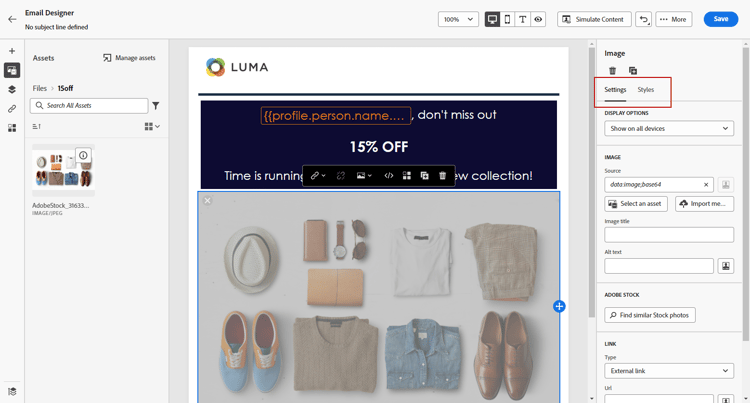Switch to plain text view
Viewport: 750px width, 403px height.
coord(522,19)
